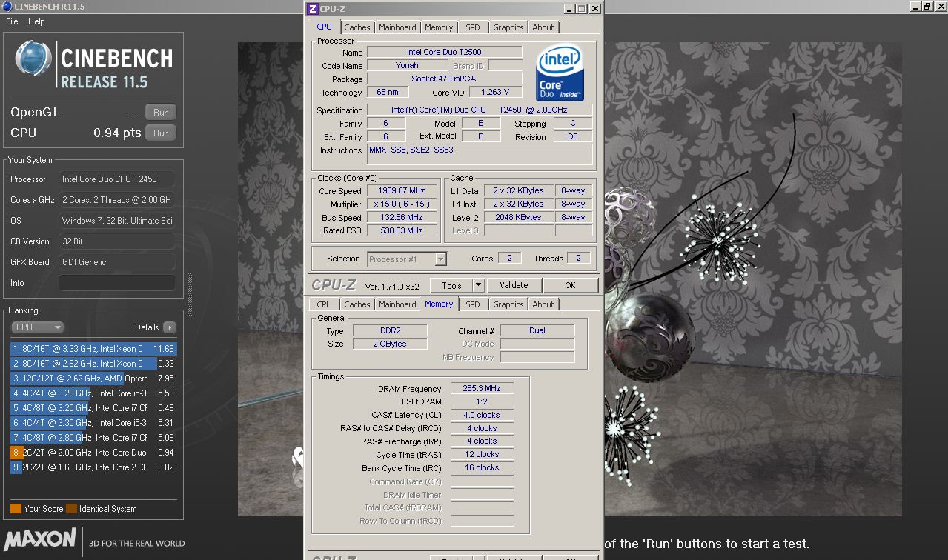Image resolution: width=948 pixels, height=560 pixels.
Task: Select ranking entry 2C/2T @ 2.00 GHz
Action: 93,453
